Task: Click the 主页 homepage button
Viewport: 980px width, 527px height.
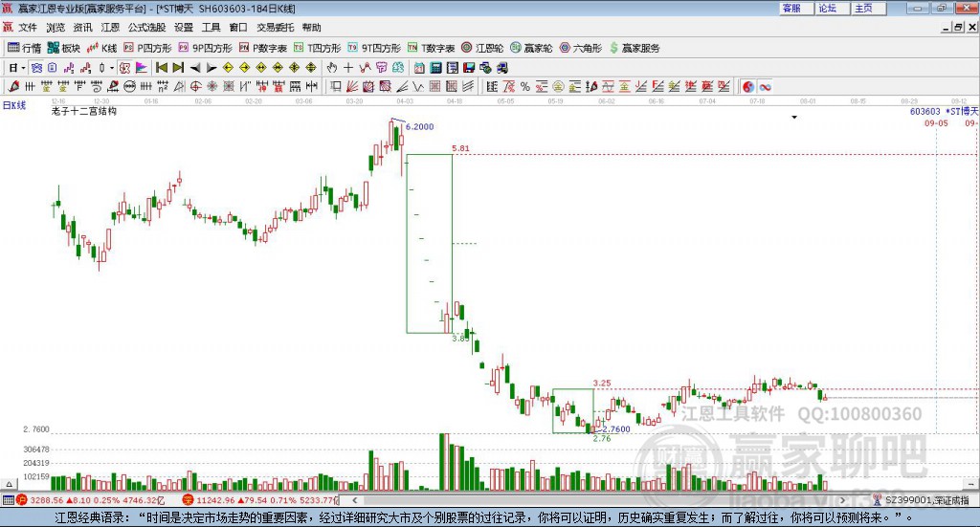Action: (x=869, y=8)
